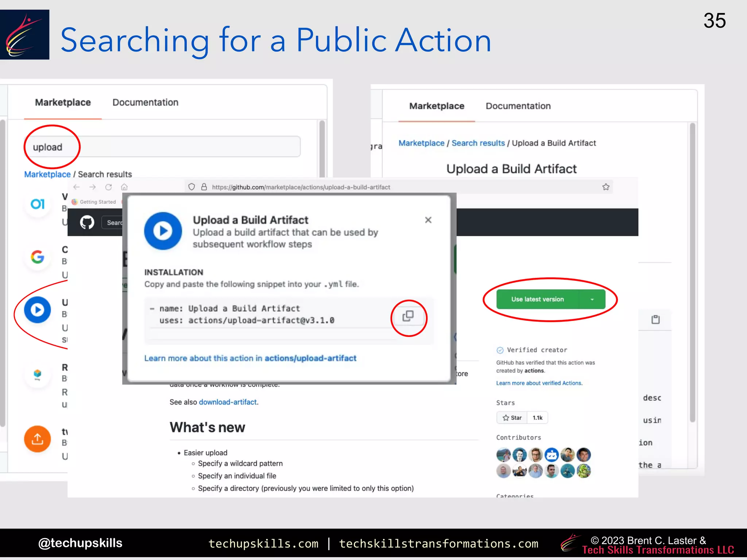The image size is (747, 560).
Task: Close the Upload a Build Artifact dialog
Action: click(x=428, y=220)
